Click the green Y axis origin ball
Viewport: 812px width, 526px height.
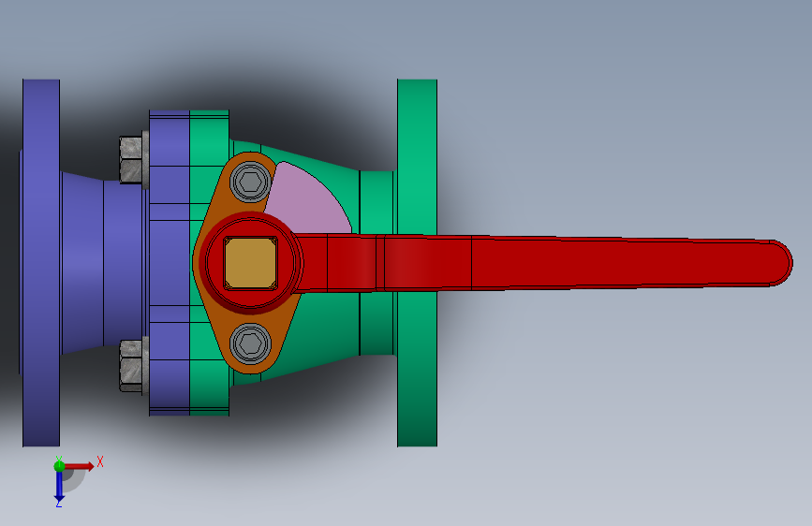pyautogui.click(x=59, y=466)
